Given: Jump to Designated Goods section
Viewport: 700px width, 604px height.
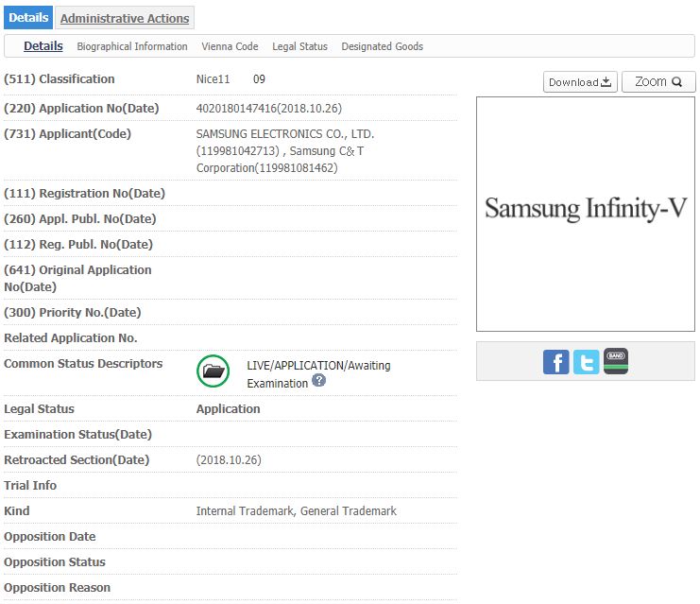Looking at the screenshot, I should pyautogui.click(x=383, y=46).
